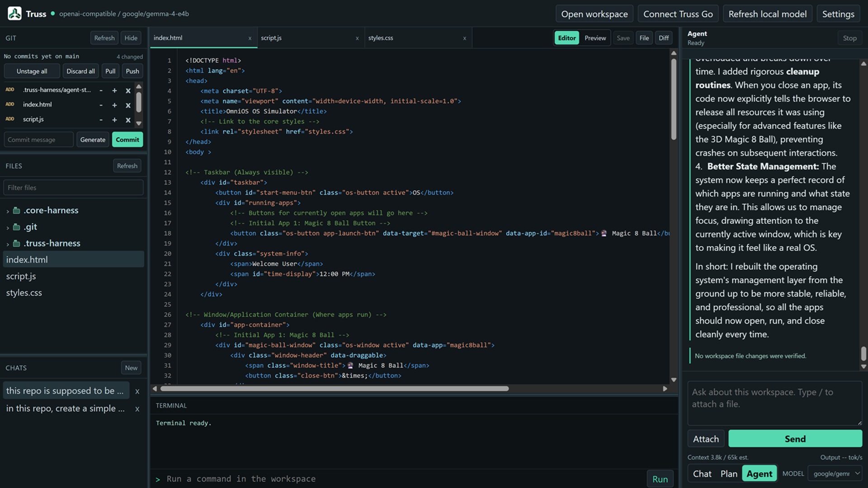This screenshot has height=488, width=868.
Task: Open Settings
Action: click(x=838, y=14)
